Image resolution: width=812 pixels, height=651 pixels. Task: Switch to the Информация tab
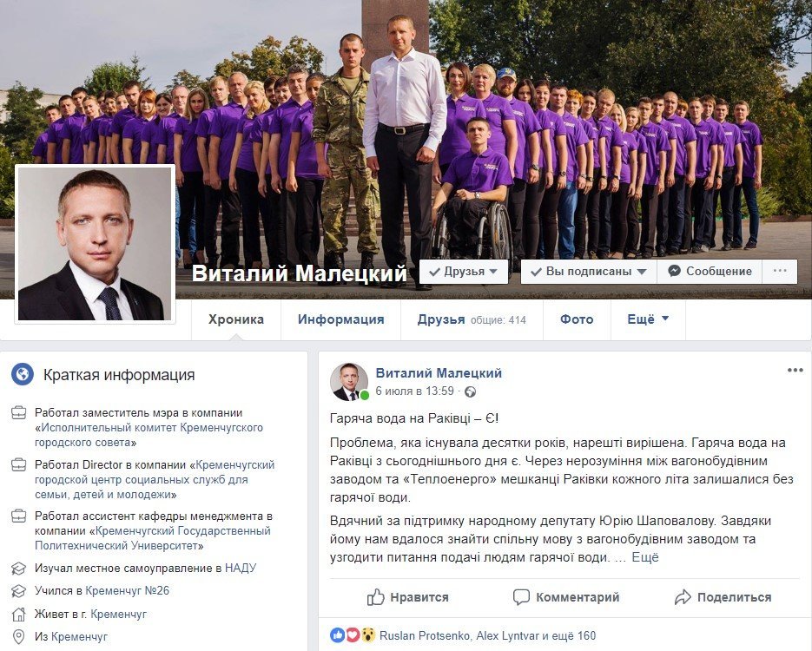click(340, 319)
